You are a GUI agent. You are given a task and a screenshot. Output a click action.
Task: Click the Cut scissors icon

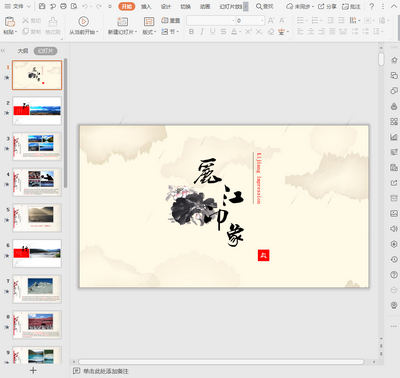click(25, 21)
